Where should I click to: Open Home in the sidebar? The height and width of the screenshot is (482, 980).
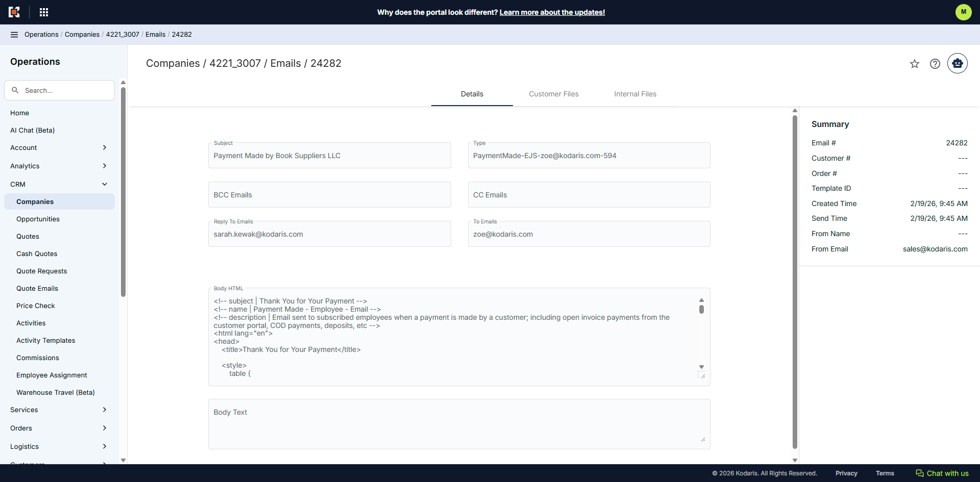[59, 113]
